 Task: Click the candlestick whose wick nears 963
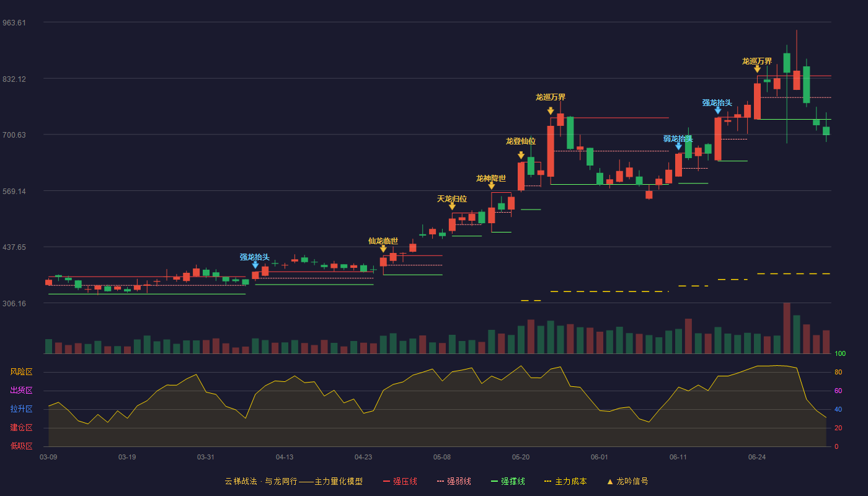(797, 80)
